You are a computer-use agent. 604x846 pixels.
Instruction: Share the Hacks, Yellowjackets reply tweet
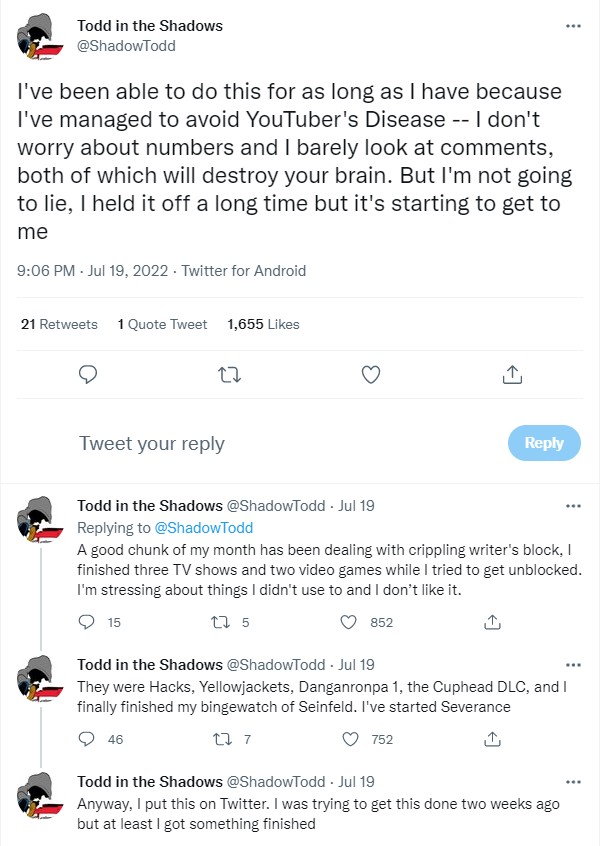[492, 739]
